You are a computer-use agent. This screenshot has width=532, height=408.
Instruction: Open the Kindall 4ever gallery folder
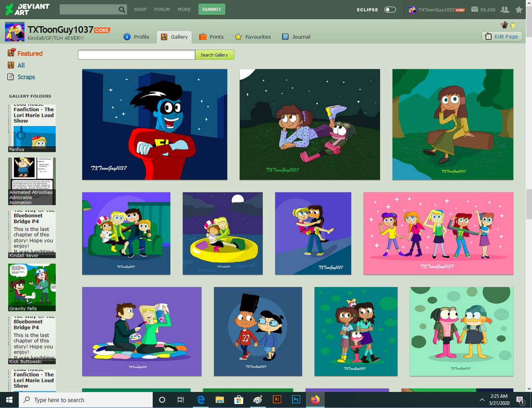(x=32, y=235)
